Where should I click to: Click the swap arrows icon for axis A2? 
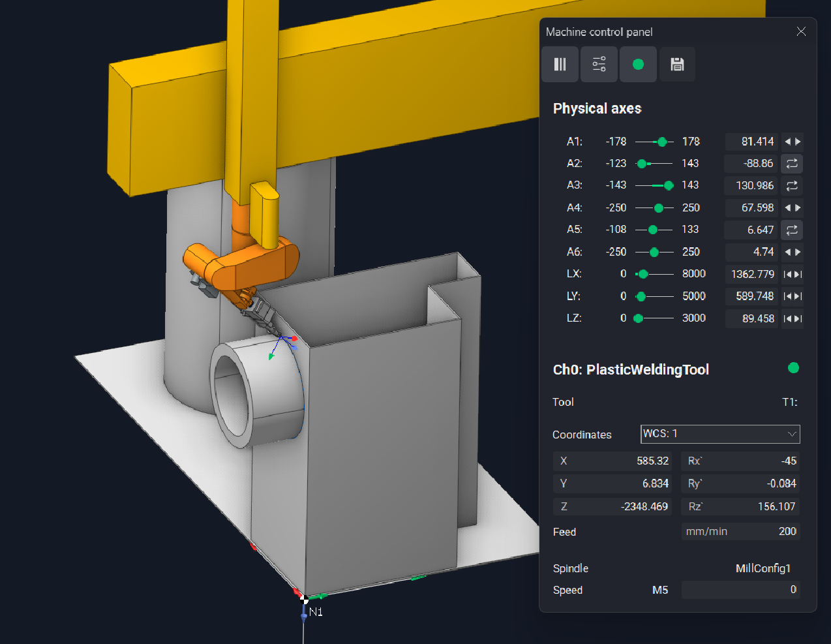click(x=792, y=164)
